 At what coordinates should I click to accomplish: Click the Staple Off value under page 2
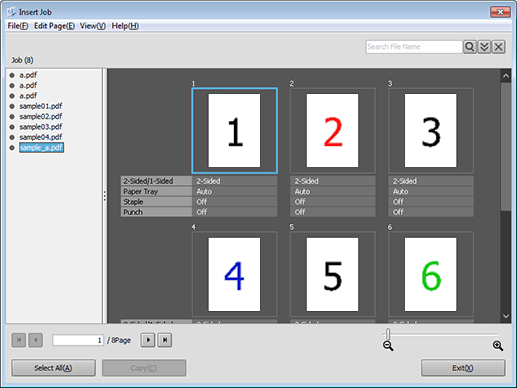click(333, 202)
